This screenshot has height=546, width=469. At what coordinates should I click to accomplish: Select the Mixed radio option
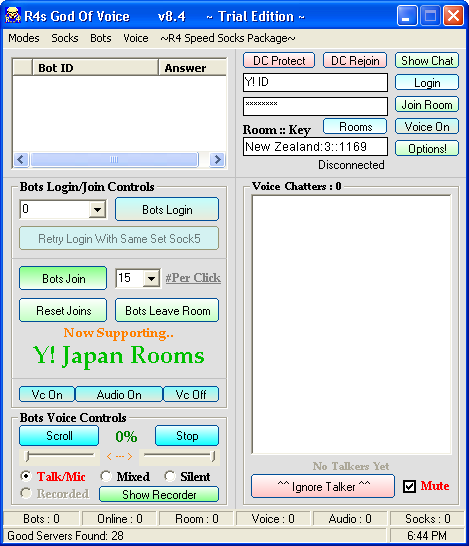coord(106,476)
